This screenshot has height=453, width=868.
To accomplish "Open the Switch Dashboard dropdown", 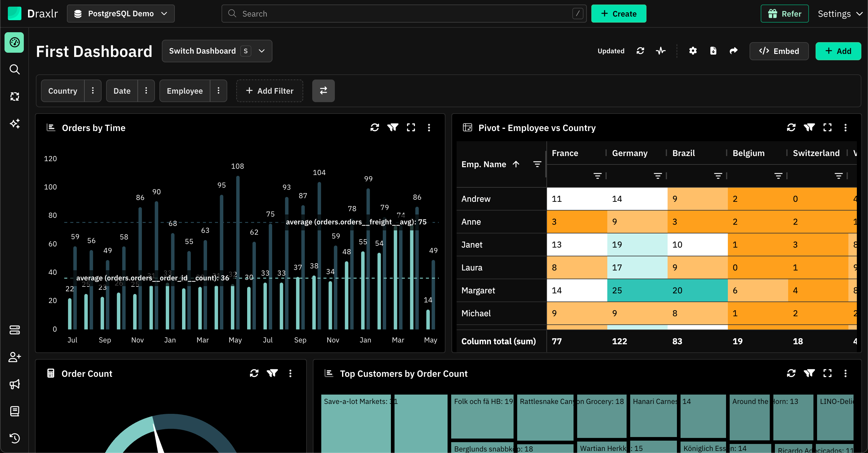I will click(x=217, y=51).
